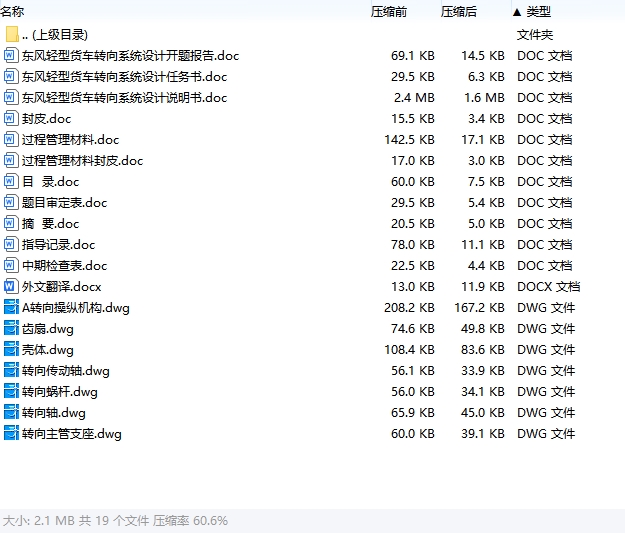Select file name 东风轻型货车转向系统设计开题报告.doc
This screenshot has height=533, width=625.
pyautogui.click(x=130, y=55)
